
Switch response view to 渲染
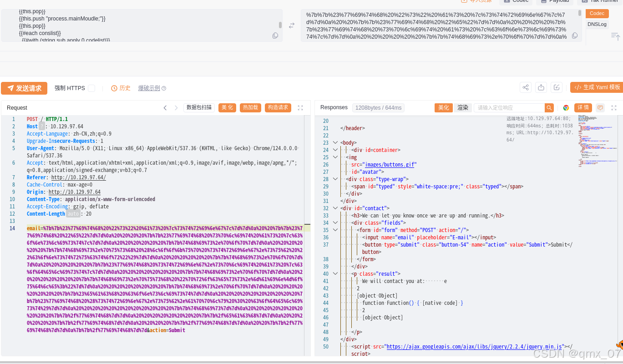coord(463,108)
